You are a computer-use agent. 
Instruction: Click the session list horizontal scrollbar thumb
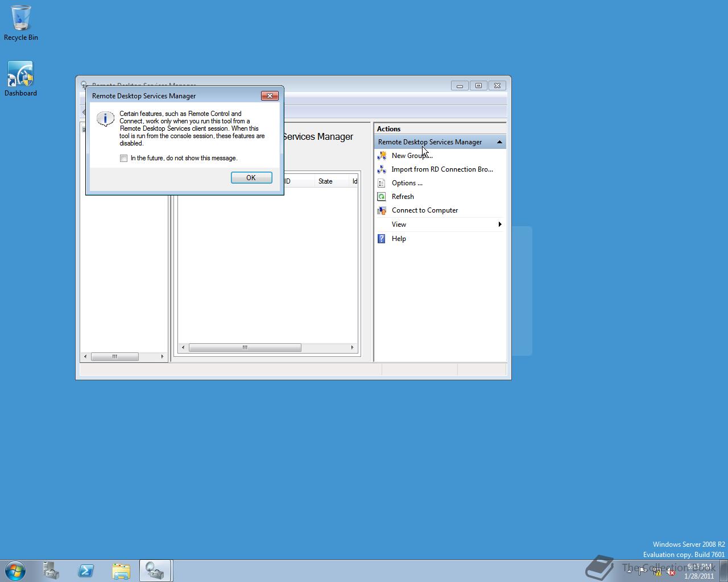(x=245, y=348)
